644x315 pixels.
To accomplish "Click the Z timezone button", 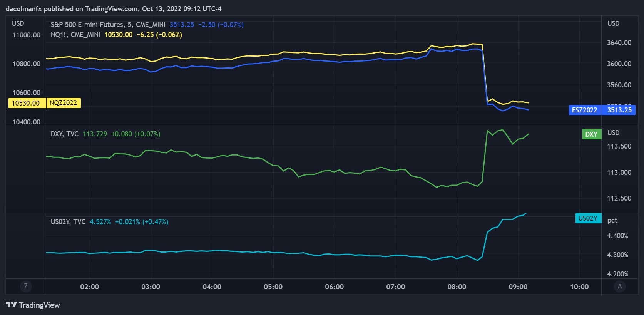I will 26,286.
